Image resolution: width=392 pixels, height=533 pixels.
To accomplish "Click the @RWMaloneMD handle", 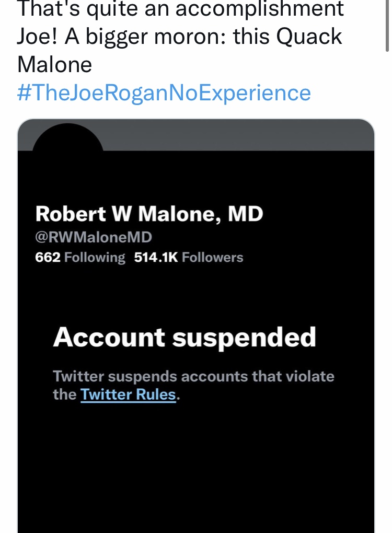I will pyautogui.click(x=94, y=237).
